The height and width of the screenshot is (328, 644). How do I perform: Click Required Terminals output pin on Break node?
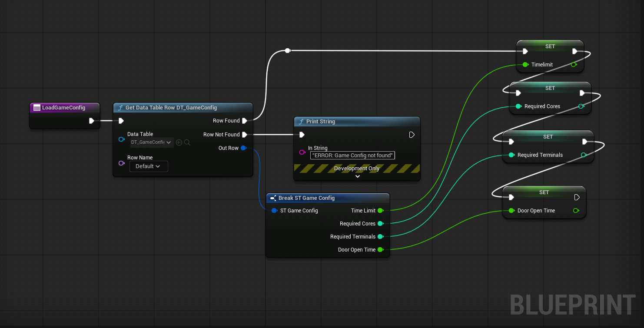380,237
